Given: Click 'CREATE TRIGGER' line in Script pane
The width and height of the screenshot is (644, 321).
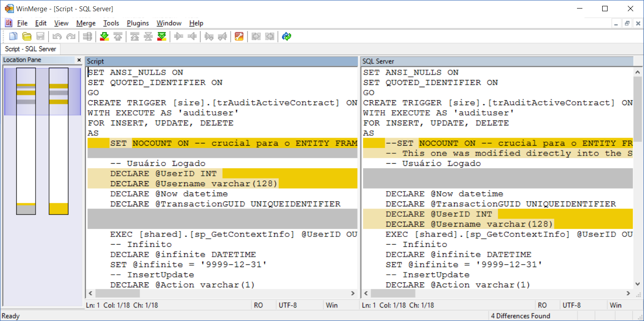Looking at the screenshot, I should click(x=222, y=103).
